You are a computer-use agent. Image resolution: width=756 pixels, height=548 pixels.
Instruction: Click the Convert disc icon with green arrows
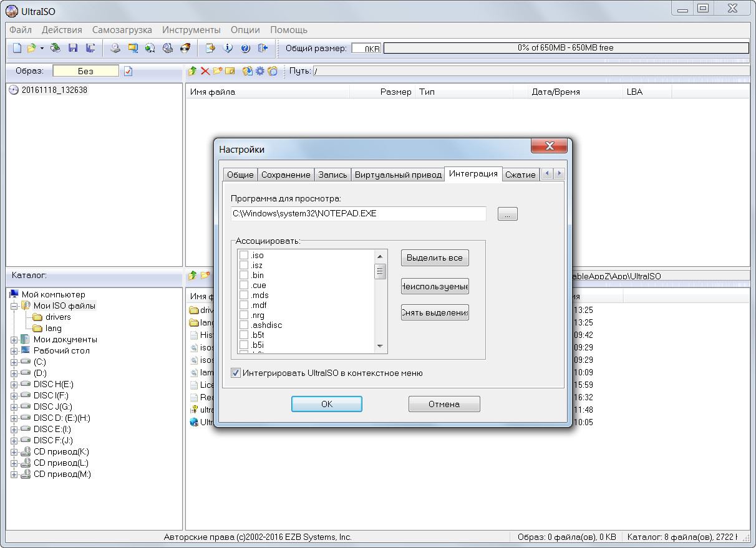tap(150, 48)
